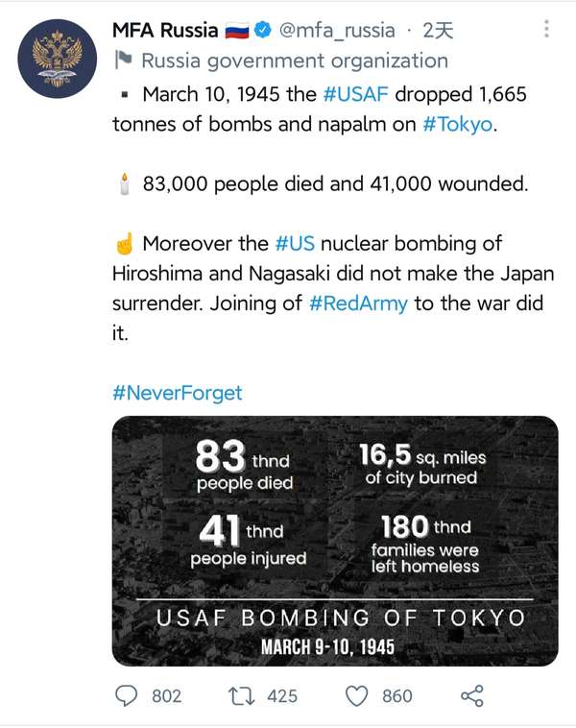The width and height of the screenshot is (576, 728).
Task: Click the MFA Russia display name
Action: [165, 30]
